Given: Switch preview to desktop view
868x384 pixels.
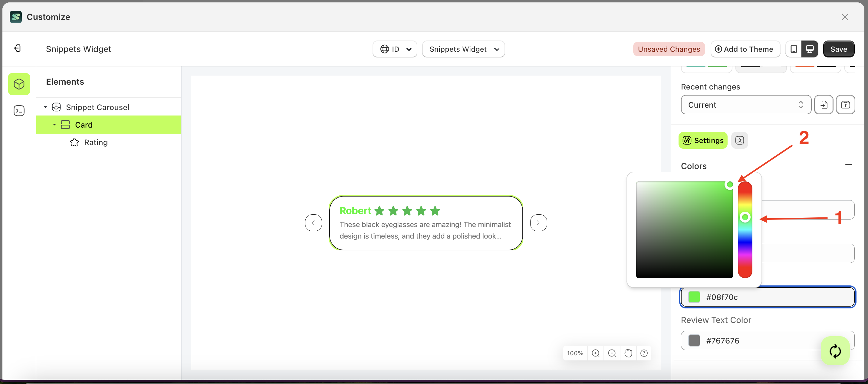Looking at the screenshot, I should tap(810, 49).
